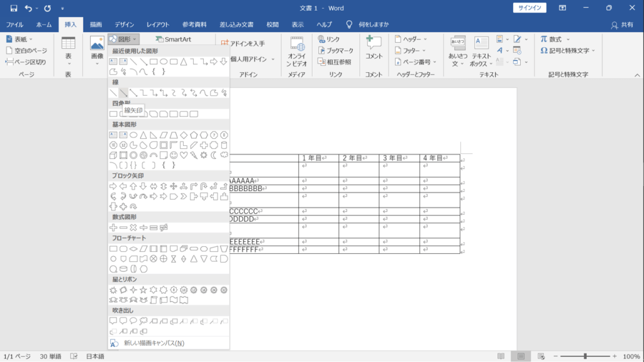
Task: Insert the right block arrow shape
Action: pyautogui.click(x=113, y=186)
